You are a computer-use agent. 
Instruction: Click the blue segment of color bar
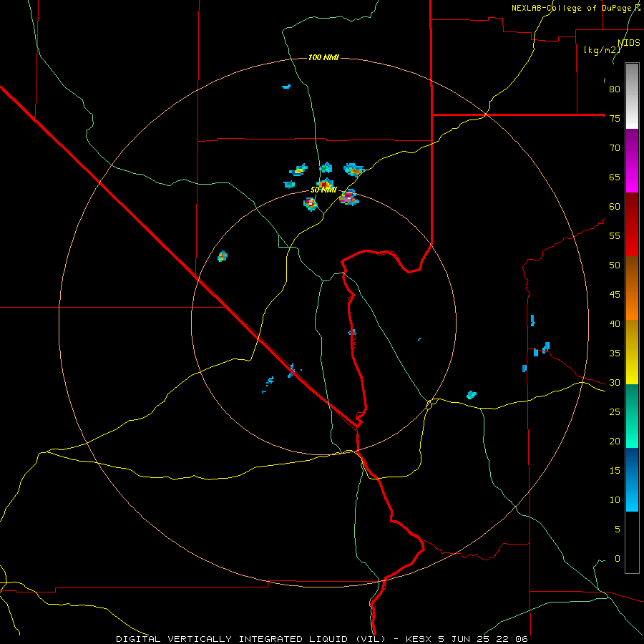coord(632,479)
